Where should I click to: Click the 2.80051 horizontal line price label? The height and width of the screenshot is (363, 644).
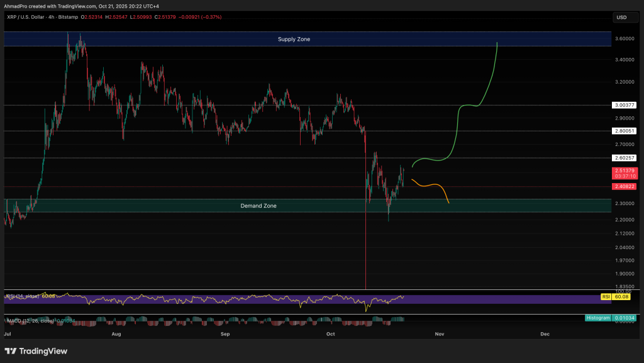click(x=625, y=131)
